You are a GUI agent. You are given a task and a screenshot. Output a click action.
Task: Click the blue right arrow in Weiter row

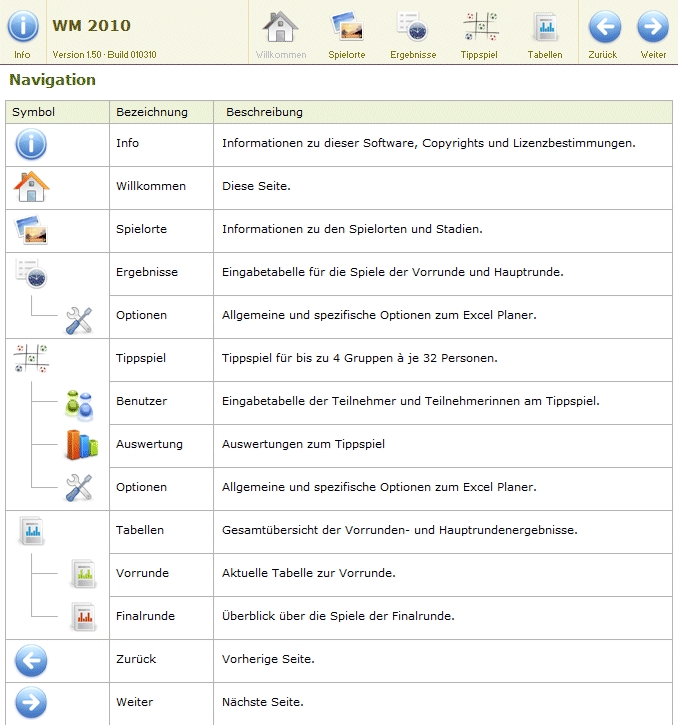pyautogui.click(x=31, y=702)
